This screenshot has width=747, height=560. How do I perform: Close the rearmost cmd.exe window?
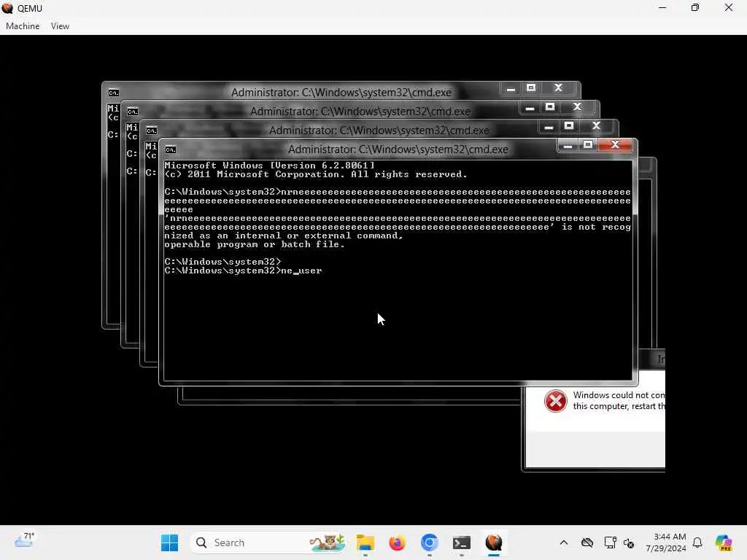(x=558, y=88)
